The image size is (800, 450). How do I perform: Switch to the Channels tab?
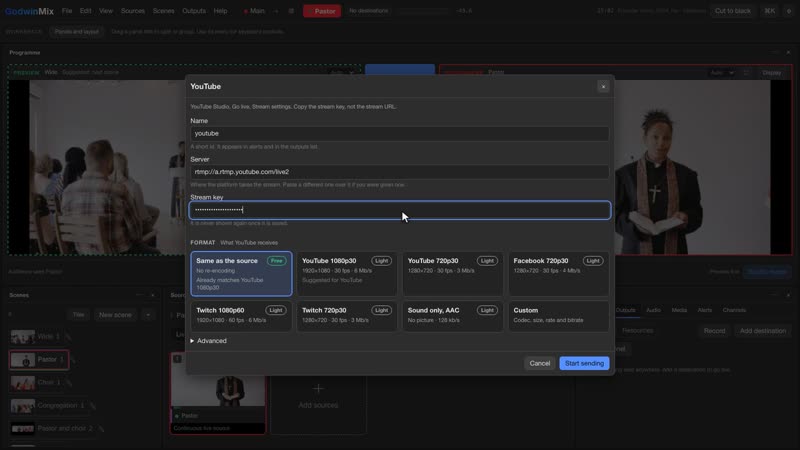point(734,310)
